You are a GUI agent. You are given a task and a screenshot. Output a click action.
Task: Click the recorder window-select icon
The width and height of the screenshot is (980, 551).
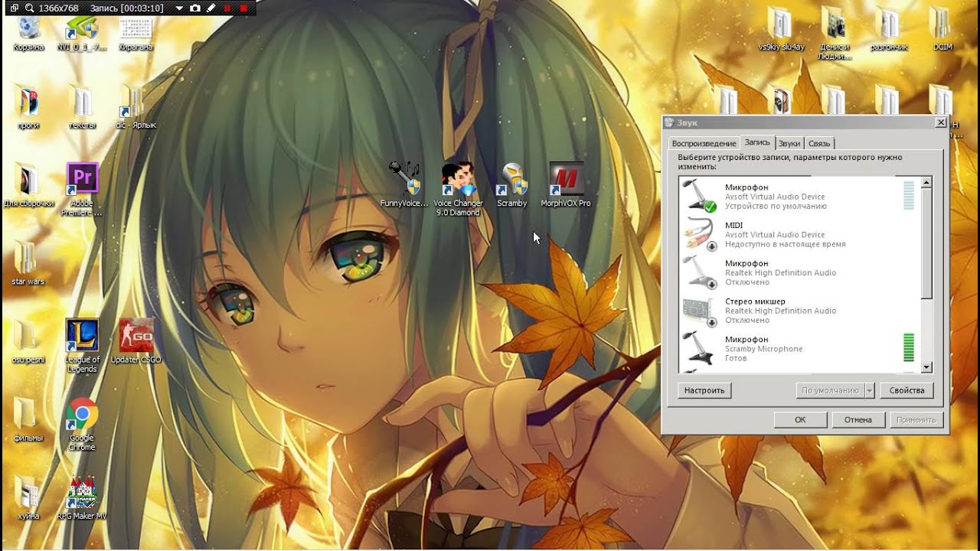[x=14, y=8]
